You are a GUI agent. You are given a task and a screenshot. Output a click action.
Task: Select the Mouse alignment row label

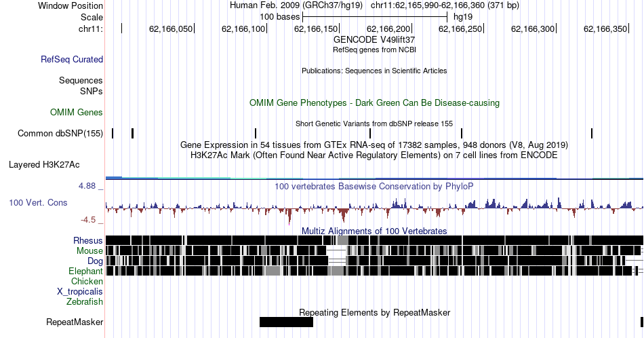coord(89,251)
